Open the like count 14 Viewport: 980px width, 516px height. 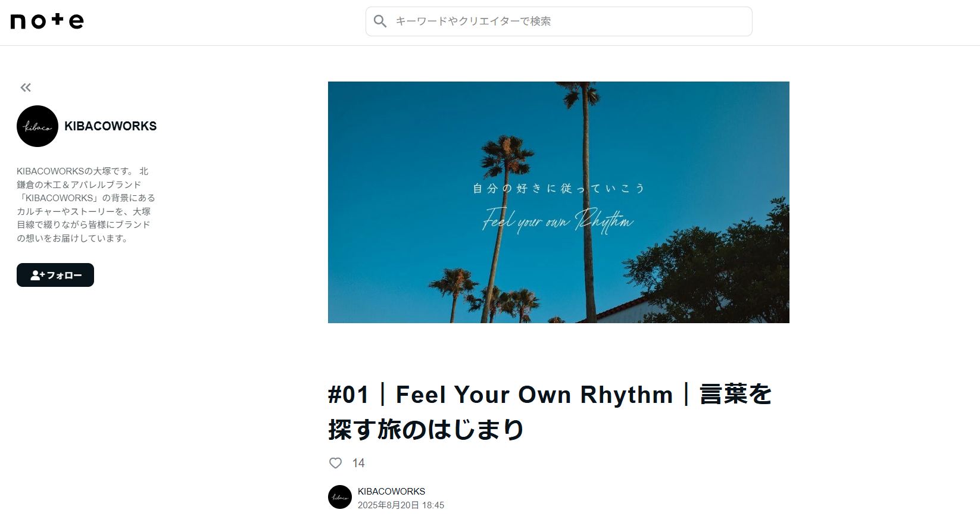point(358,463)
